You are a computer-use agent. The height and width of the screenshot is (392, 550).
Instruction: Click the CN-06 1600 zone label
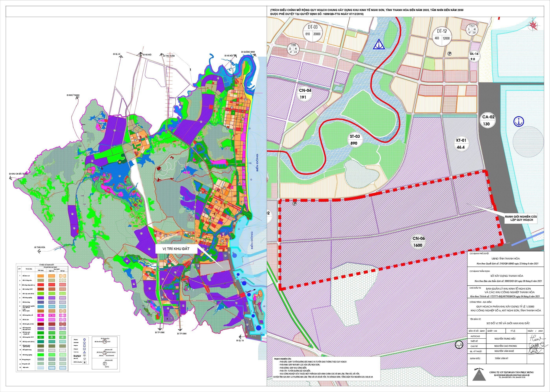(x=419, y=242)
